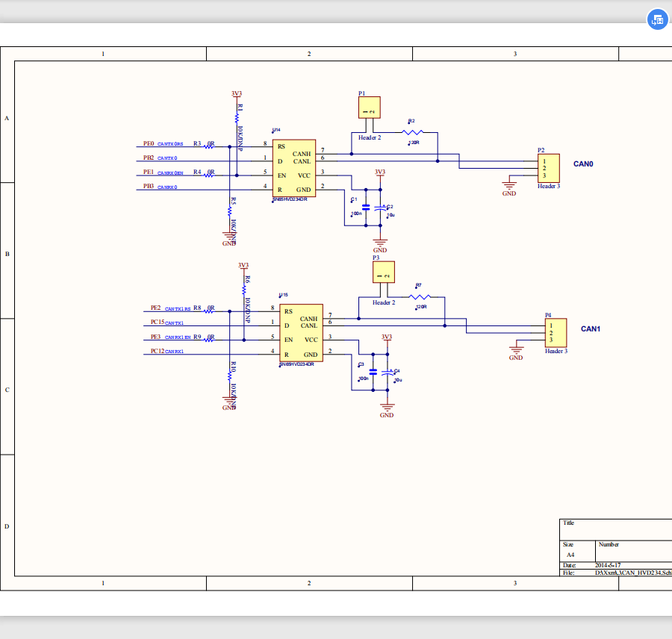Click the PE2 port label

pos(155,308)
